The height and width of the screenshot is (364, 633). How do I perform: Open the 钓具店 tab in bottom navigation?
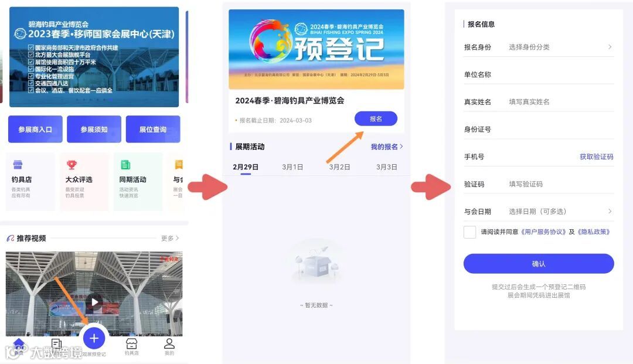pos(132,347)
